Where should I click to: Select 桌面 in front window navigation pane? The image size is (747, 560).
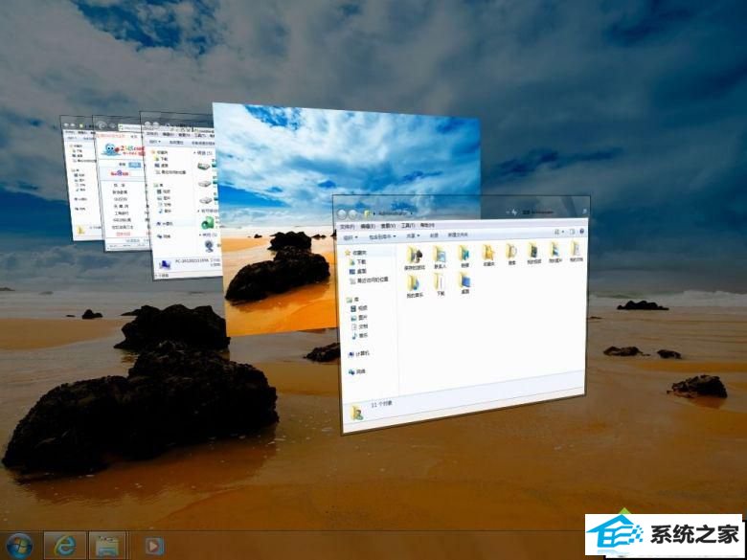pos(357,271)
